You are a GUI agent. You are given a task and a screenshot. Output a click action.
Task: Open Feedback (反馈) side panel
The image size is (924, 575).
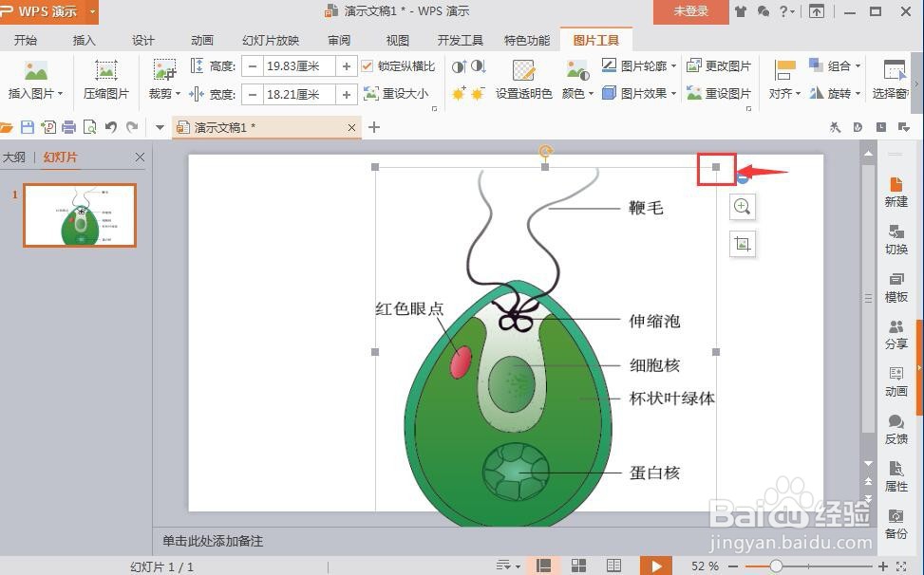point(896,430)
